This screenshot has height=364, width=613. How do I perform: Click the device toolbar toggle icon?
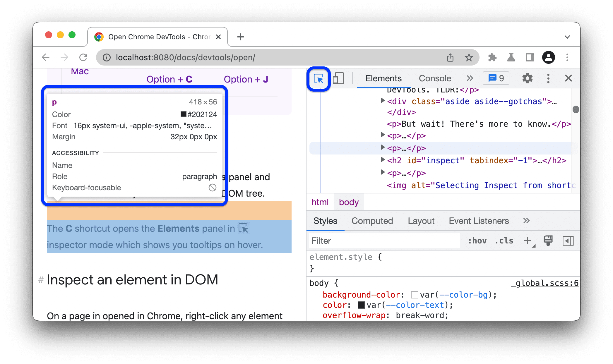coord(339,78)
